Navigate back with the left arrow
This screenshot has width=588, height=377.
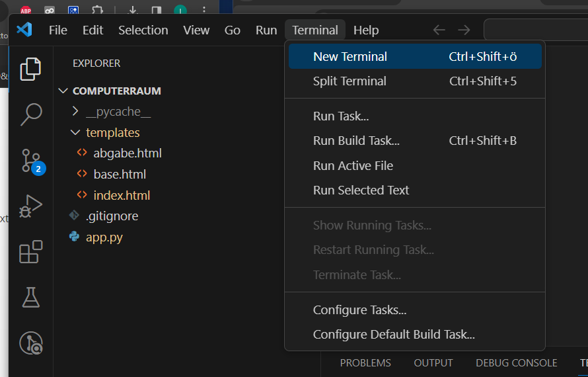click(439, 30)
